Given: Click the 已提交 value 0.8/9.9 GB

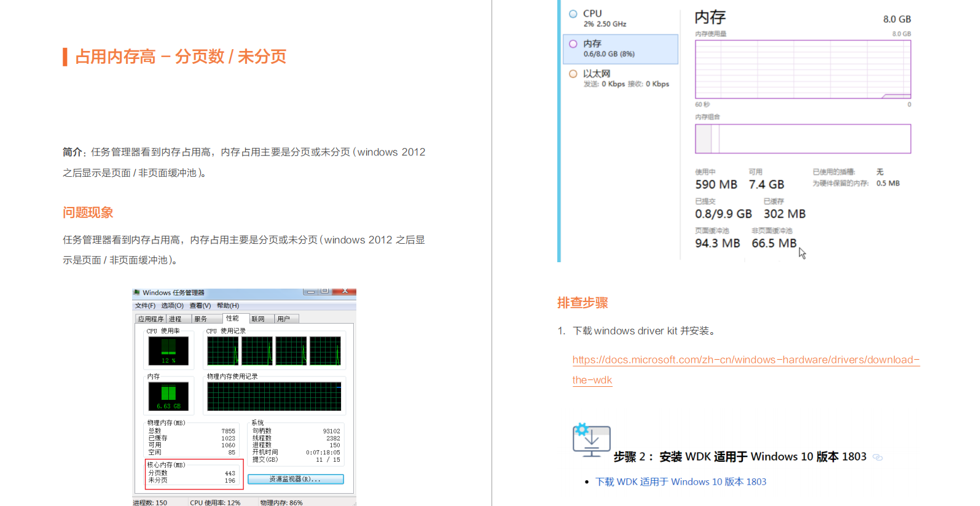Looking at the screenshot, I should point(723,214).
